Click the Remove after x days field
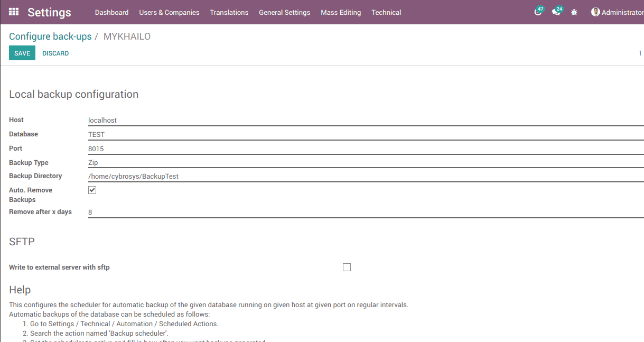644x342 pixels. (365, 212)
